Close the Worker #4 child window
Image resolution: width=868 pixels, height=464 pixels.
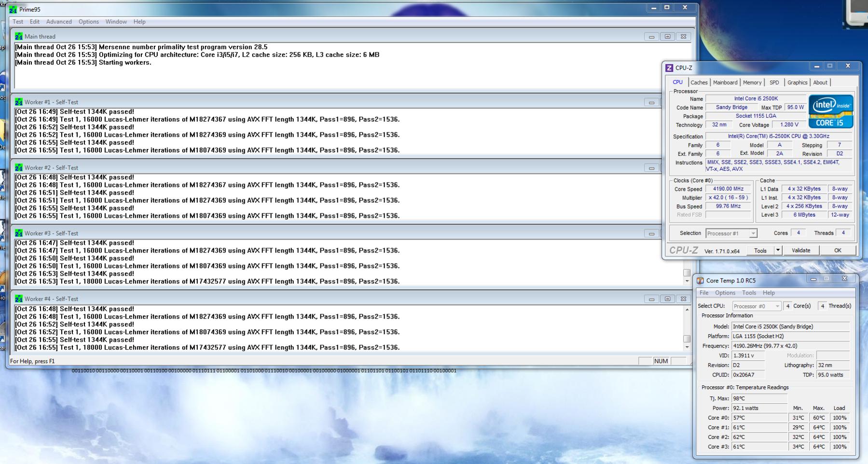[x=684, y=299]
